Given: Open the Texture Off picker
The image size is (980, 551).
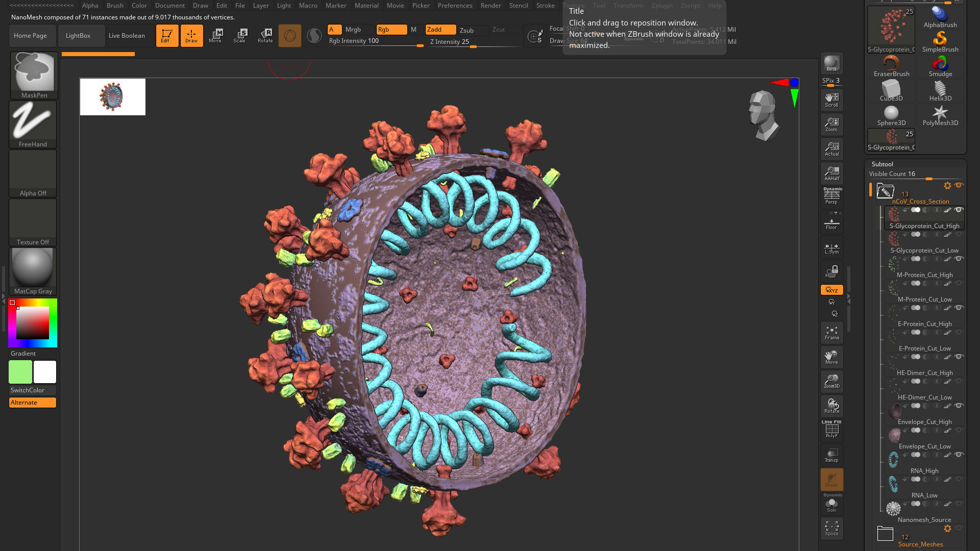Looking at the screenshot, I should (33, 222).
